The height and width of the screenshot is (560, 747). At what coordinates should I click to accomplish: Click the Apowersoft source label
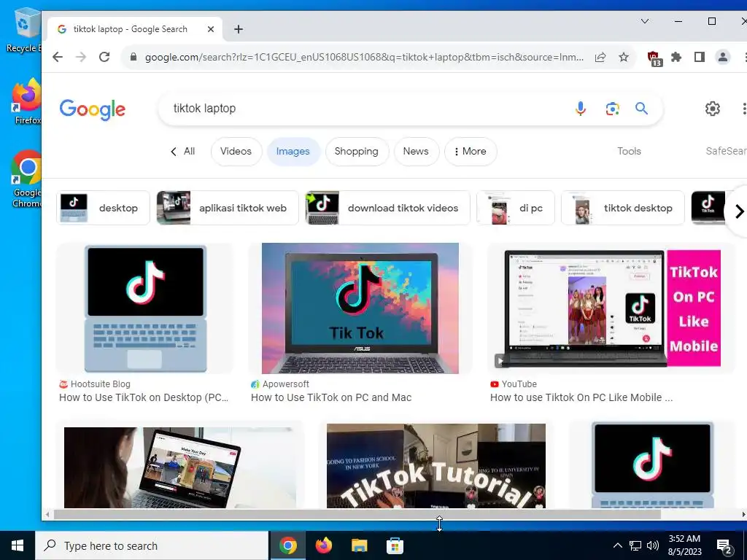tap(279, 384)
